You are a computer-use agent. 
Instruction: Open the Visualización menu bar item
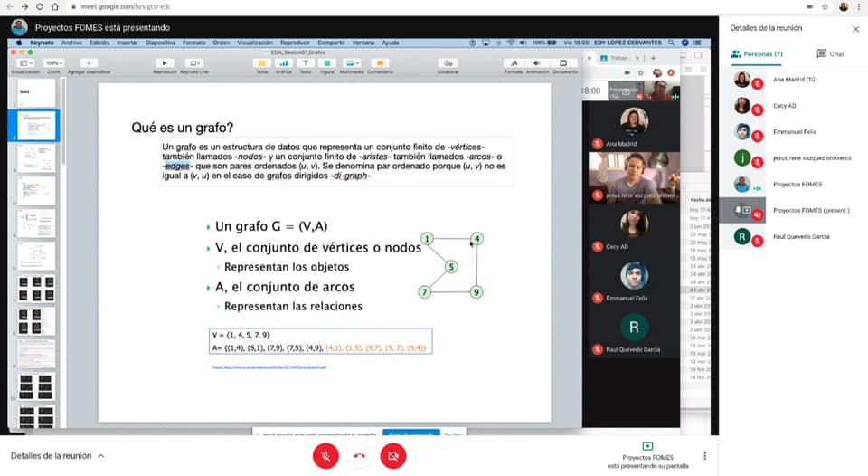[x=255, y=43]
